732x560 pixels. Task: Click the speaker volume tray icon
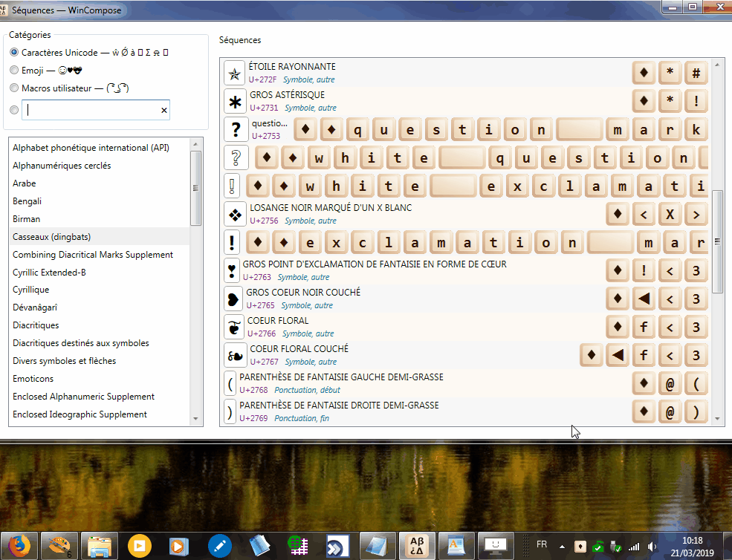652,546
